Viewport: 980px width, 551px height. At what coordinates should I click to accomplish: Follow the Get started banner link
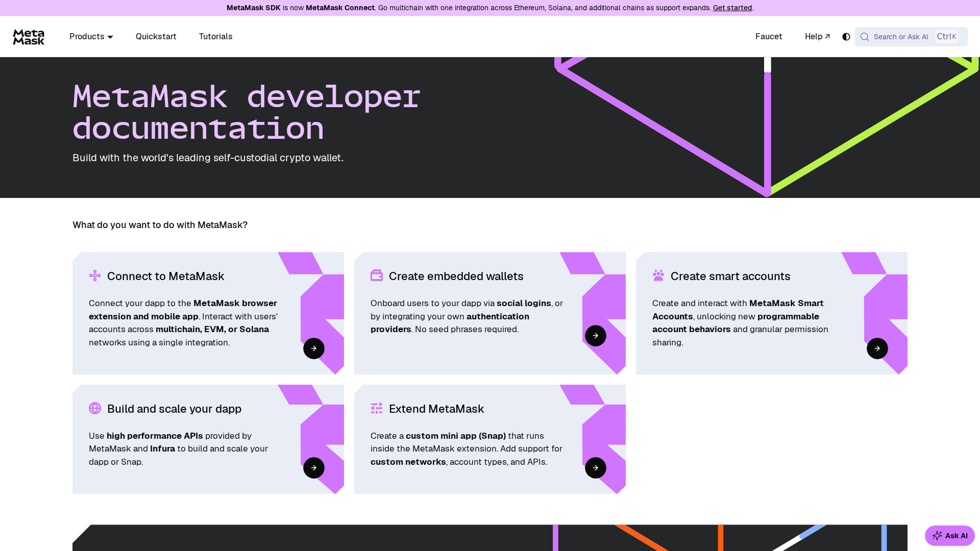[732, 8]
